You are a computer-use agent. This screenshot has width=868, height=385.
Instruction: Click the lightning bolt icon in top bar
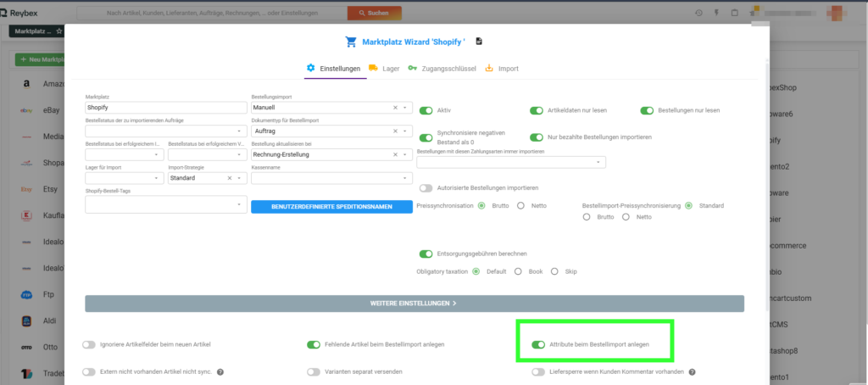coord(716,12)
